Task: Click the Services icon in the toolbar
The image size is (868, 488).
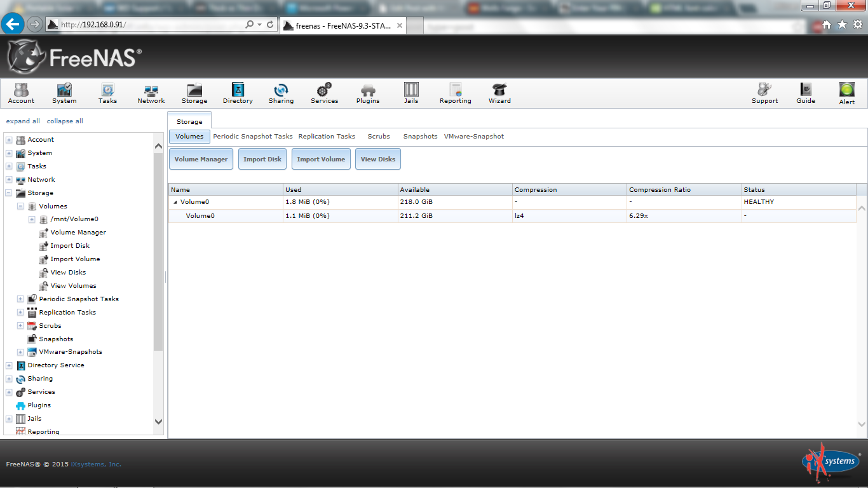Action: (324, 93)
